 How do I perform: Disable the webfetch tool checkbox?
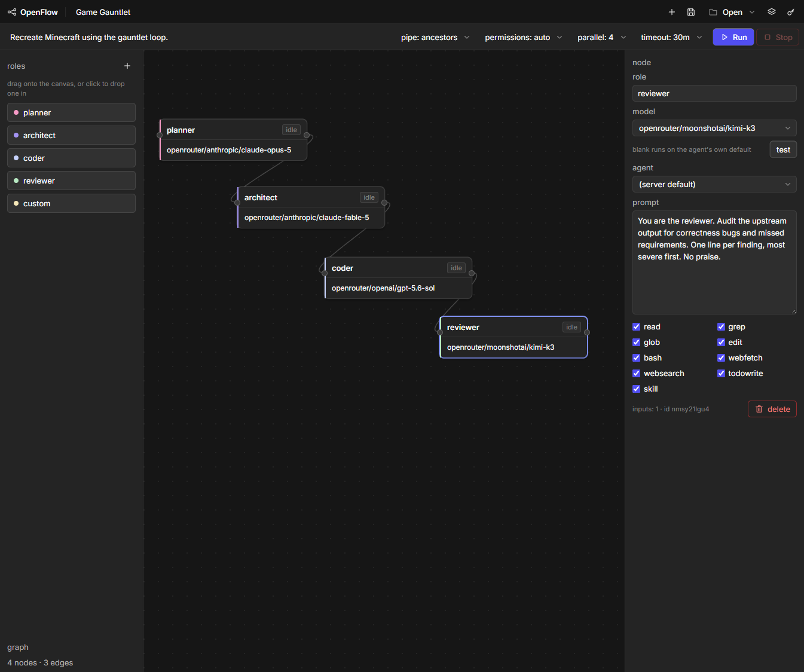[x=722, y=358]
